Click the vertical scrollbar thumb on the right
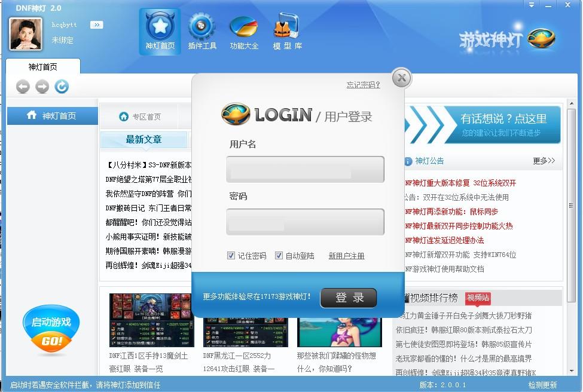This screenshot has height=392, width=583. [572, 205]
